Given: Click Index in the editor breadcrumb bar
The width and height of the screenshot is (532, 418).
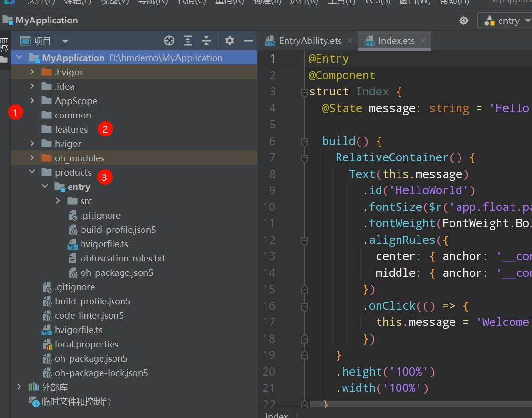Looking at the screenshot, I should coord(276,415).
